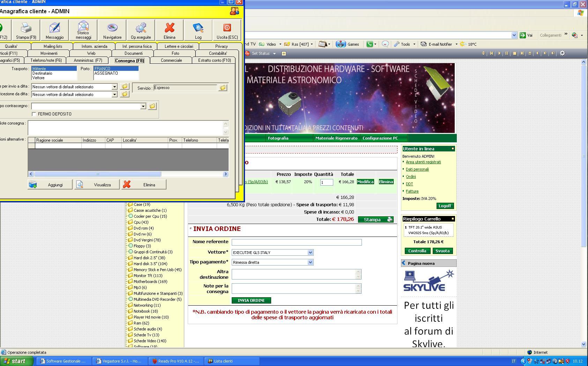Click the printer icon on the Stampa button
The image size is (588, 366).
click(390, 219)
